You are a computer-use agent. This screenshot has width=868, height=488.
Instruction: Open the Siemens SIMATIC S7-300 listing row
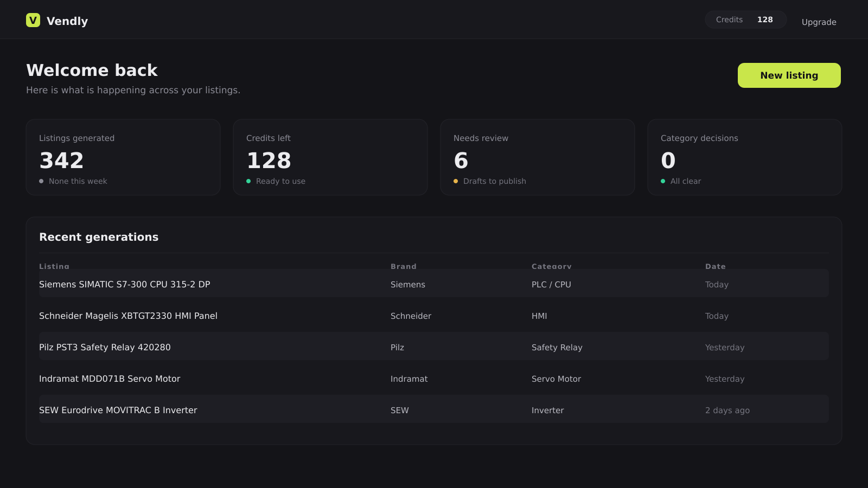click(434, 283)
